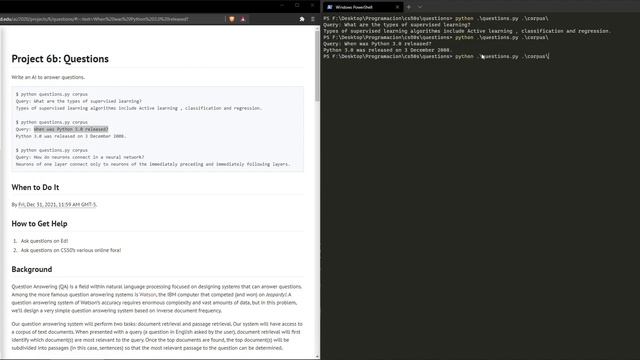
Task: Maximize the browser window
Action: point(297,5)
